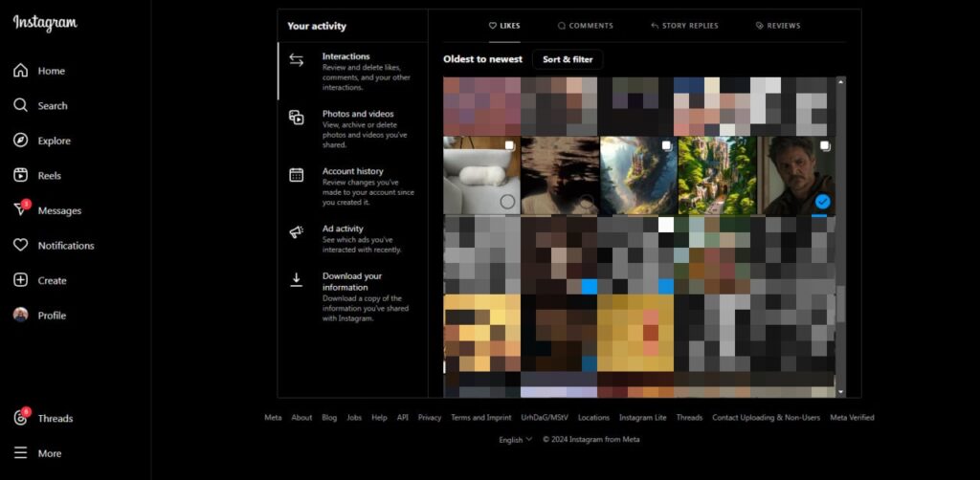Screen dimensions: 980x480
Task: Open the green forest castle thumbnail
Action: tap(717, 175)
